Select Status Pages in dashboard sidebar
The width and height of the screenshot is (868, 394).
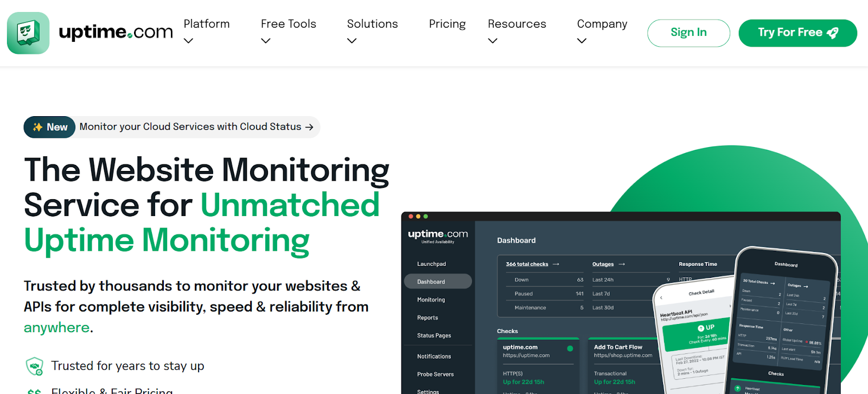(434, 335)
